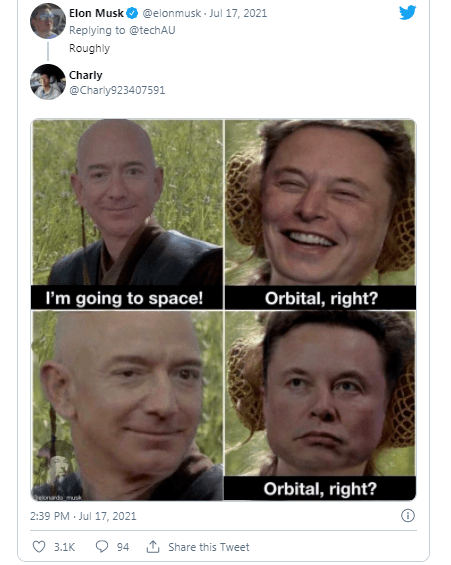
Task: Click the 3.1K likes count
Action: click(x=64, y=547)
